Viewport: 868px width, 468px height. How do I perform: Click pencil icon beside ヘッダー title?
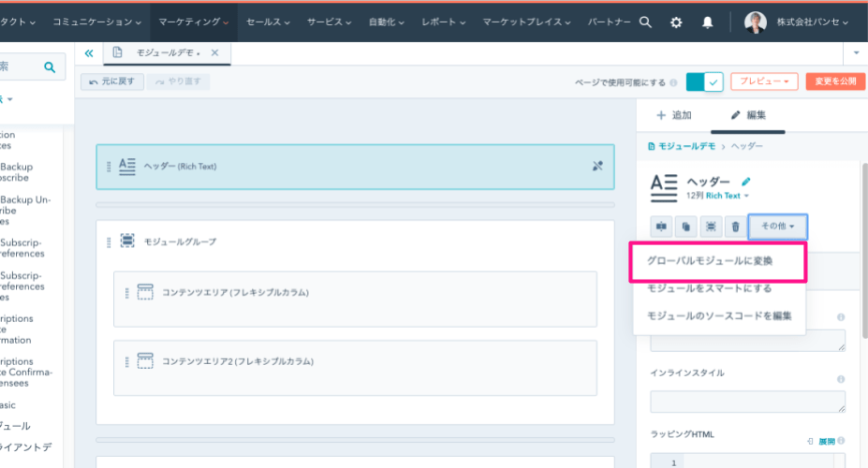point(746,181)
